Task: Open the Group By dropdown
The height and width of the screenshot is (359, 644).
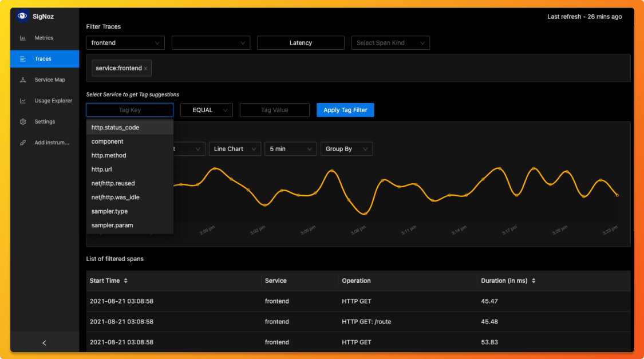Action: (x=347, y=149)
